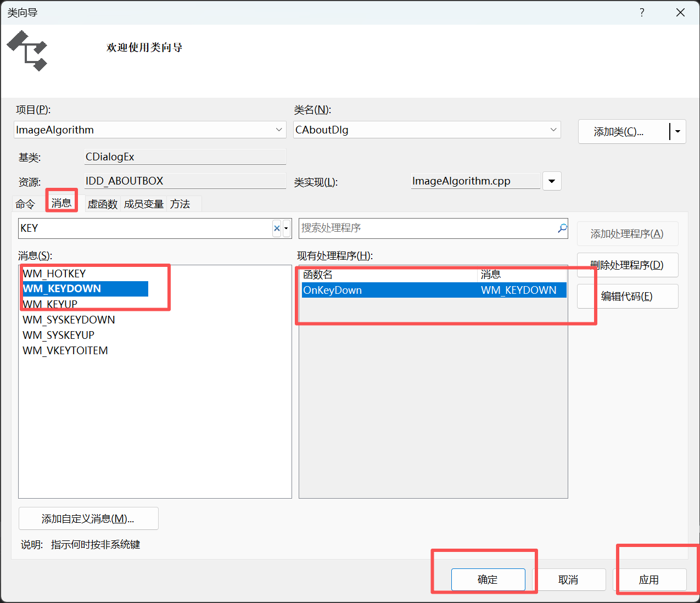700x603 pixels.
Task: Click the 函数名 column header
Action: click(x=389, y=275)
